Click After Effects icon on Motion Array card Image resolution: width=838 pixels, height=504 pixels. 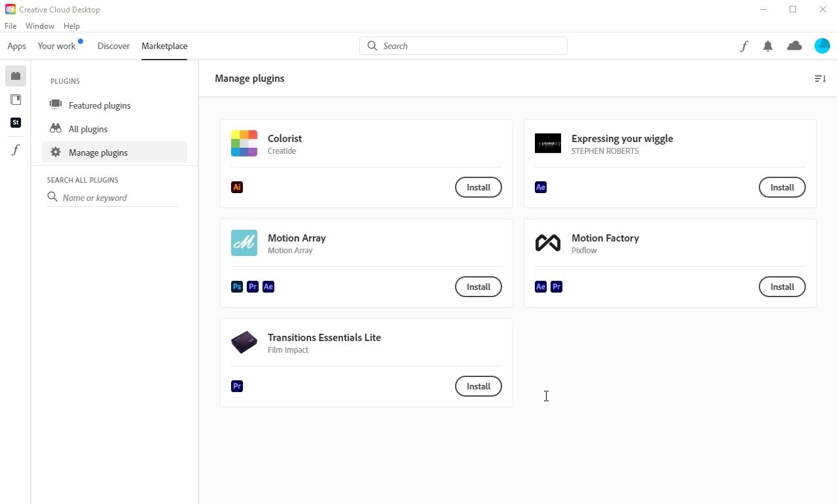[268, 287]
